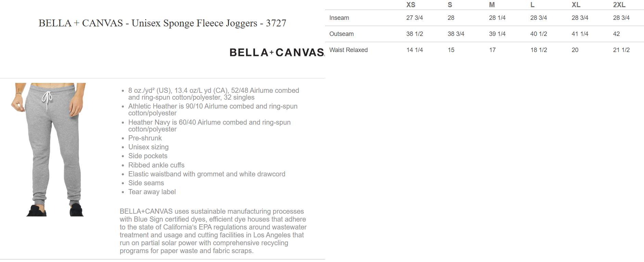Image resolution: width=644 pixels, height=262 pixels.
Task: Click the Ribbed ankle cuffs bullet
Action: click(x=156, y=165)
